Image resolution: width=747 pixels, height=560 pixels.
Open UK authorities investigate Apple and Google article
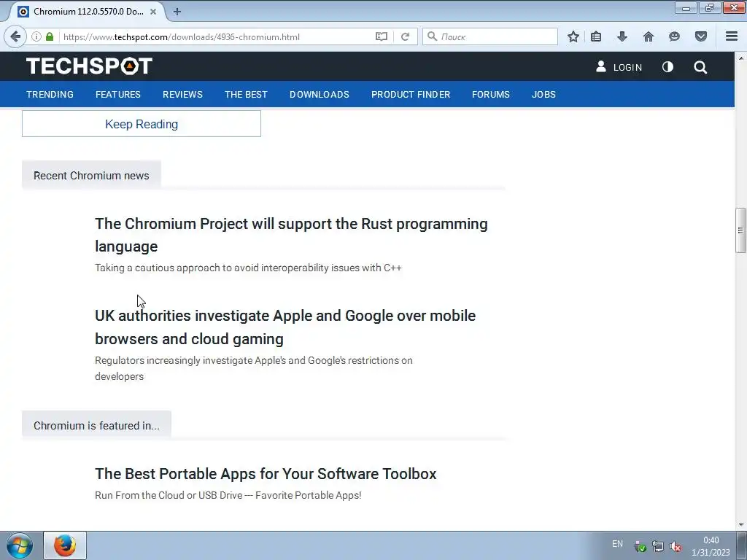click(x=285, y=327)
